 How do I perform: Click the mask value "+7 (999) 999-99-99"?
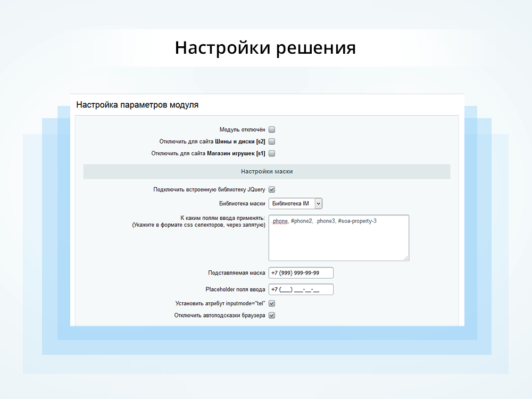[x=294, y=272]
